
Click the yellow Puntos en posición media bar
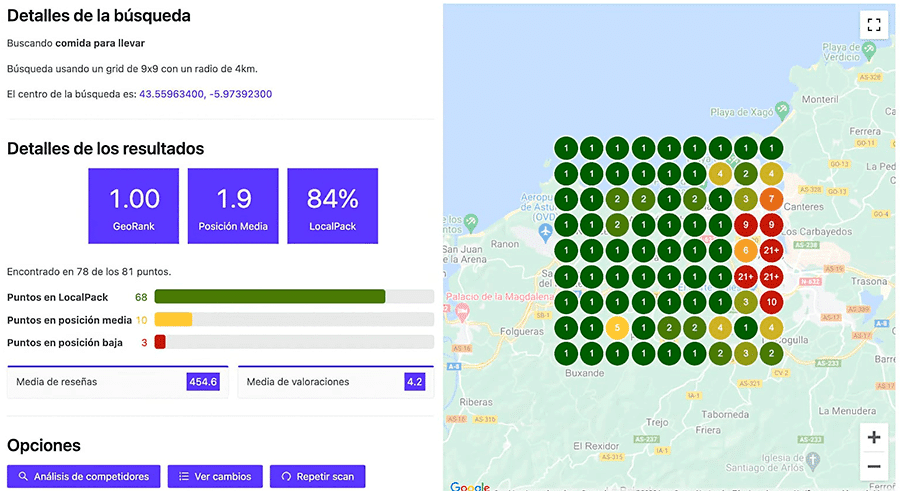(x=173, y=320)
